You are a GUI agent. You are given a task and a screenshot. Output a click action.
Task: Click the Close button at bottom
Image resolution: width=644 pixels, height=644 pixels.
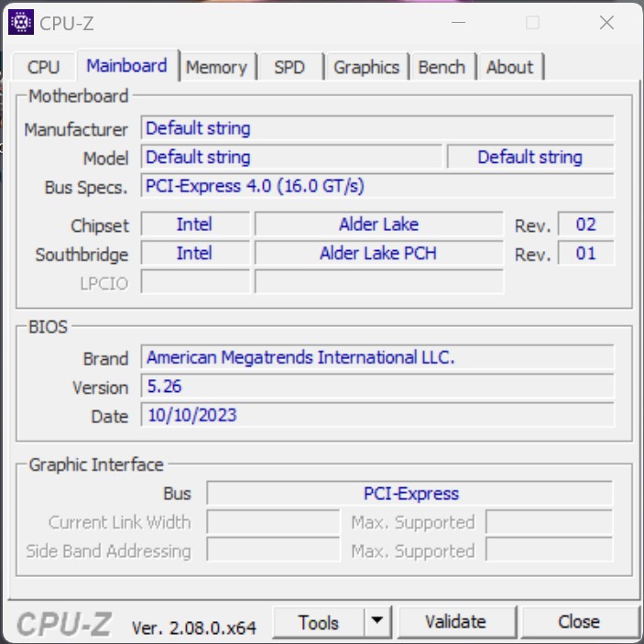click(579, 622)
